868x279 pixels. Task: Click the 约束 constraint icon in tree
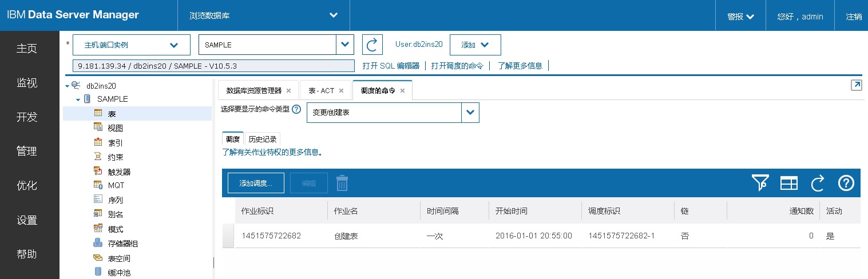(98, 156)
